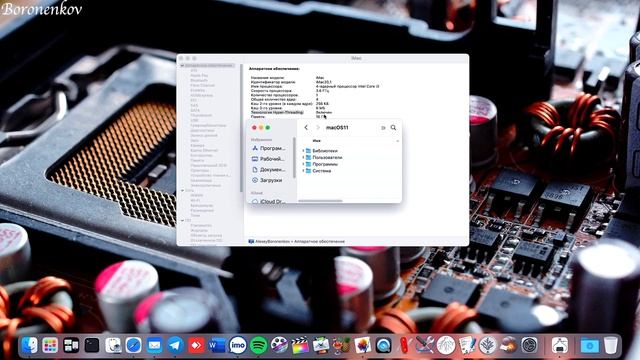Viewport: 640px width, 360px height.
Task: Select Загрузки in Finder sidebar
Action: point(267,180)
